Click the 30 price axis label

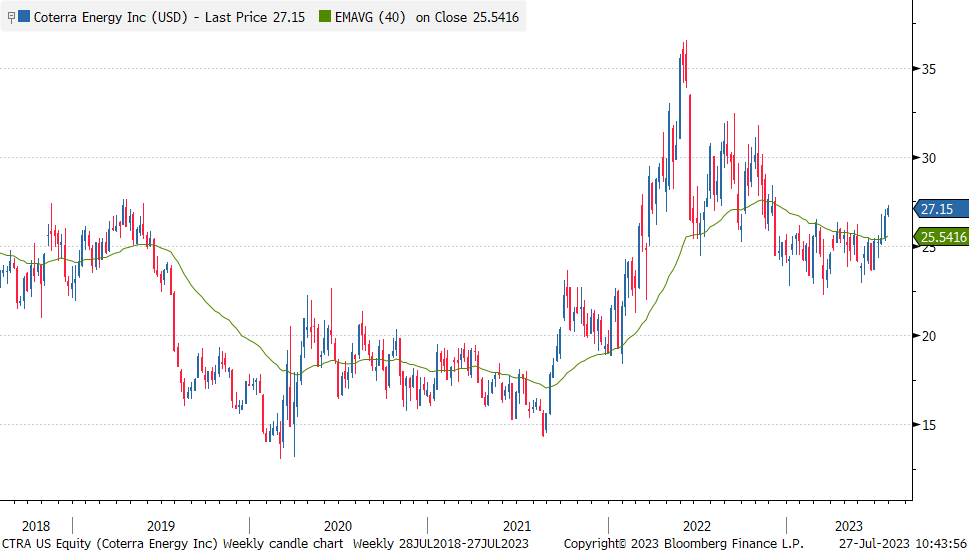coord(928,158)
